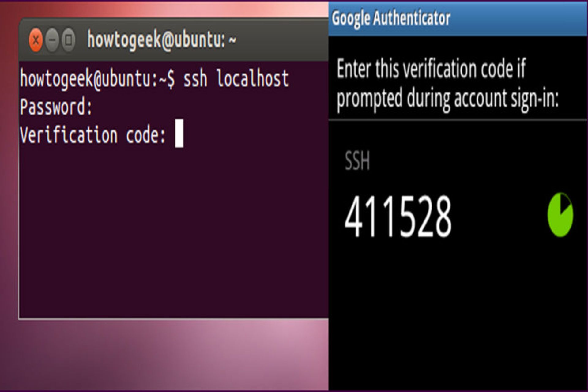Image resolution: width=588 pixels, height=392 pixels.
Task: Click the Password: prompt line in terminal
Action: pyautogui.click(x=56, y=107)
